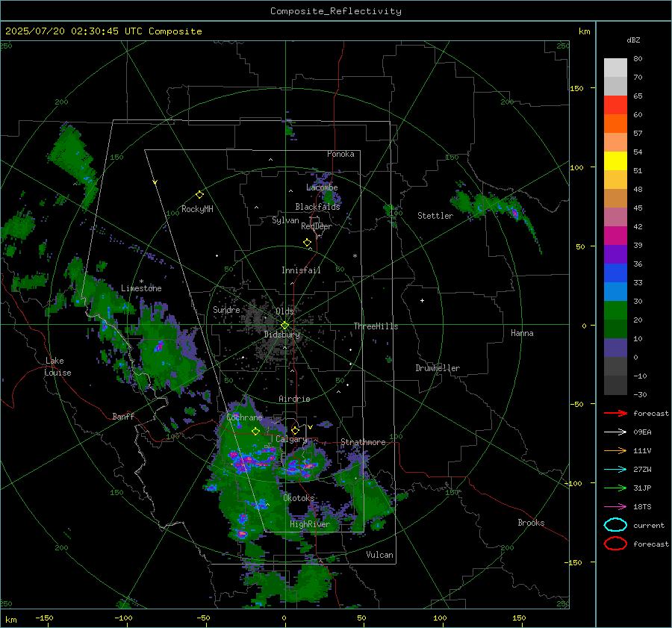Image resolution: width=672 pixels, height=628 pixels.
Task: Click the magenta 18TS arrow icon
Action: click(615, 507)
